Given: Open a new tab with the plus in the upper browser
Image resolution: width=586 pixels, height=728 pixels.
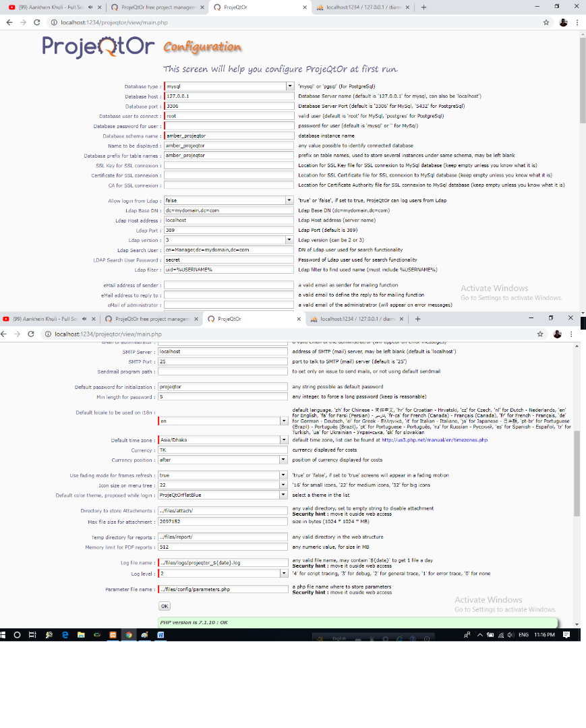Looking at the screenshot, I should (x=423, y=7).
